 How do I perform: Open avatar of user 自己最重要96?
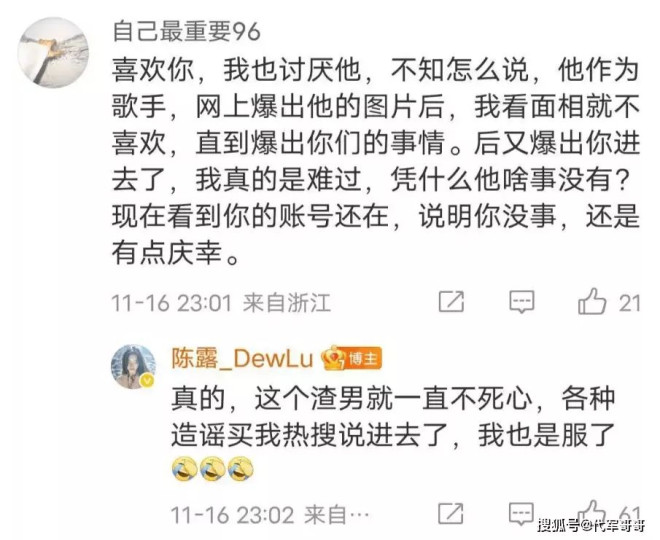[53, 52]
